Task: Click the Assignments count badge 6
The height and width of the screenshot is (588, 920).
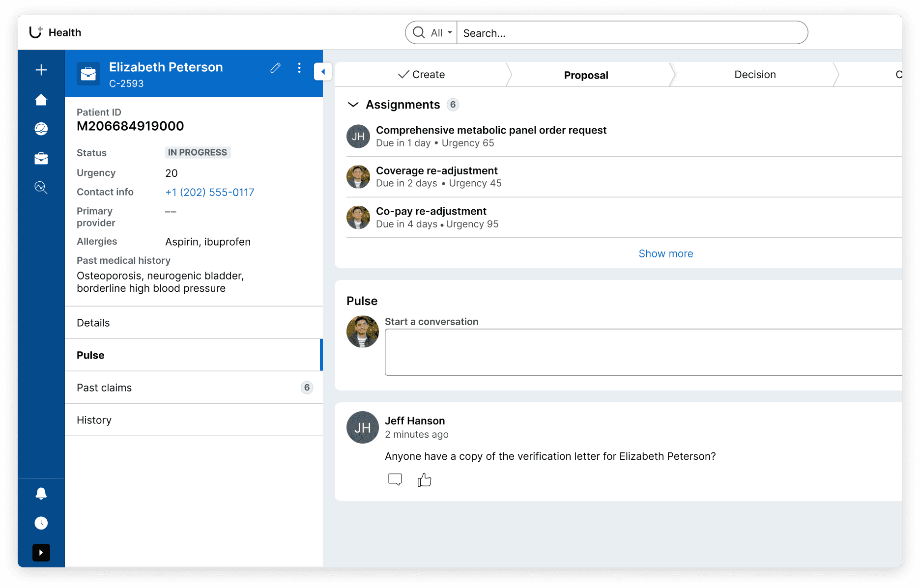Action: point(453,105)
